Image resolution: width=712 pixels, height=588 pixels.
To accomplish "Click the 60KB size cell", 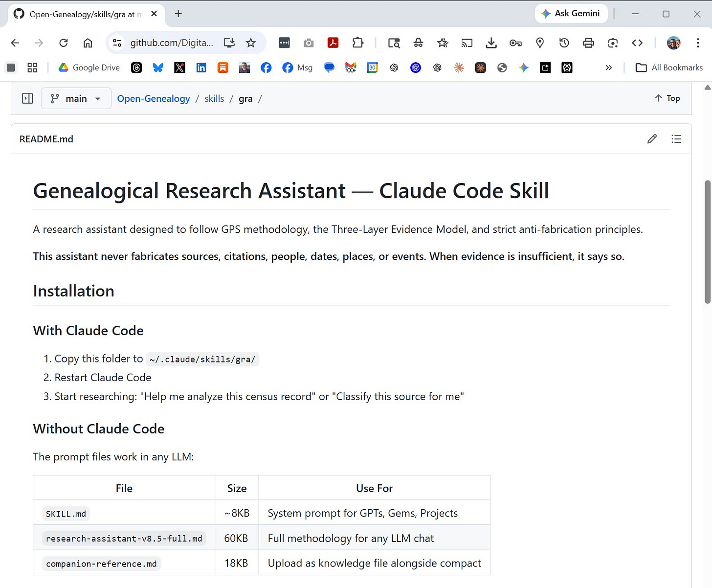I will 237,538.
